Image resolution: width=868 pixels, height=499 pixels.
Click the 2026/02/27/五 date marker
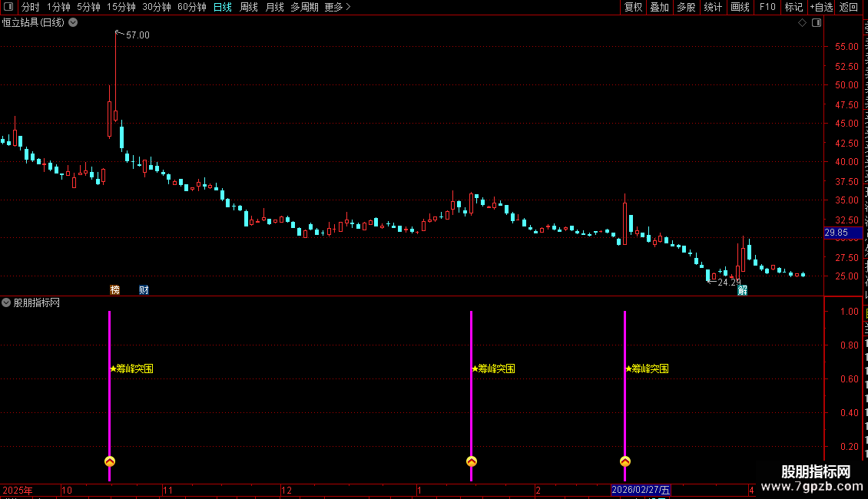641,490
